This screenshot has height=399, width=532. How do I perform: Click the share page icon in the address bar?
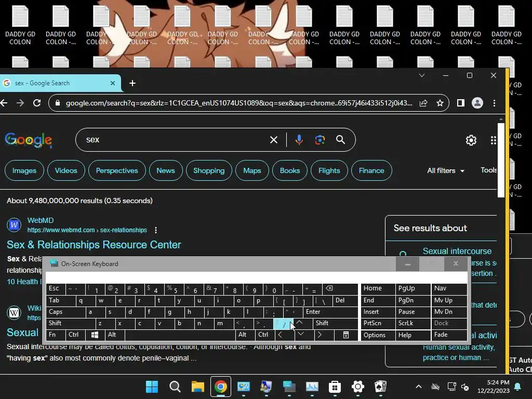(x=423, y=103)
